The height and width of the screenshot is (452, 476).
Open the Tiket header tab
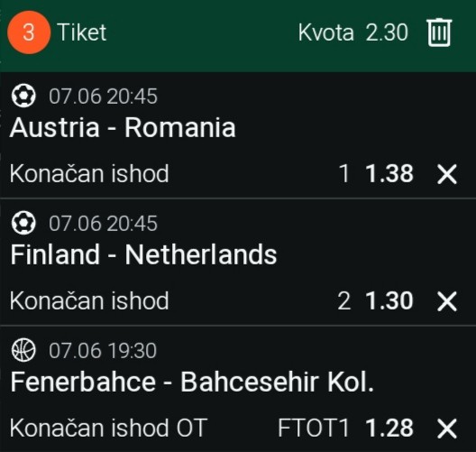tap(82, 32)
